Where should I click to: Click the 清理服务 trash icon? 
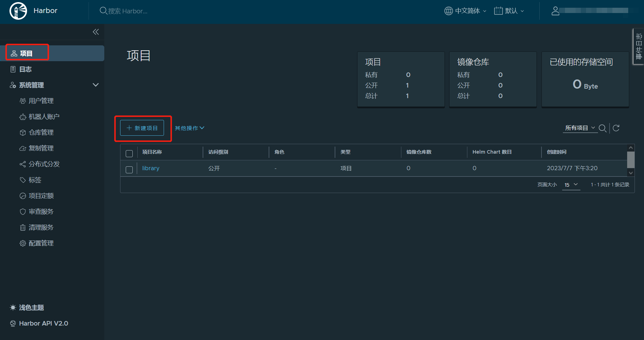(23, 227)
